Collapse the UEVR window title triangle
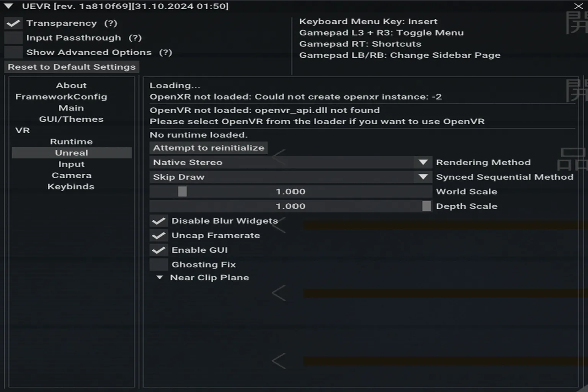The image size is (588, 392). (9, 6)
